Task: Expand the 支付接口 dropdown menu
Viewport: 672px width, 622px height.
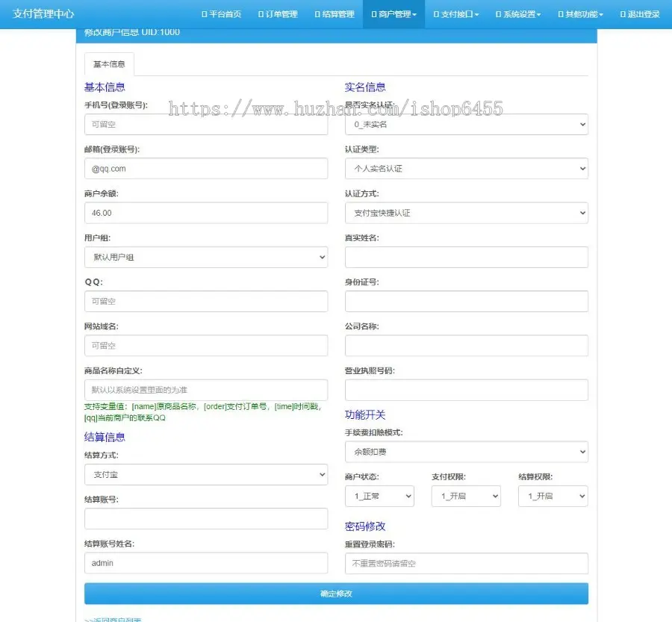Action: click(x=456, y=14)
